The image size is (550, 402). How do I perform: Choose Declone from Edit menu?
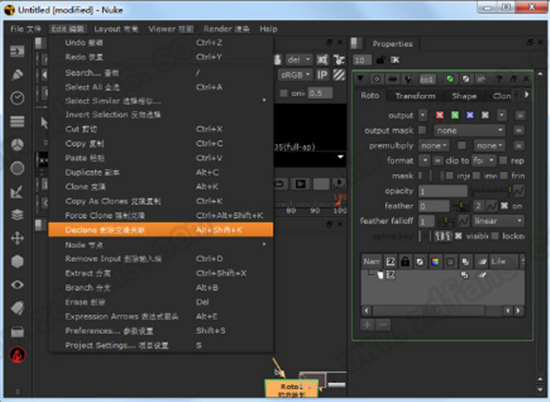[x=161, y=230]
